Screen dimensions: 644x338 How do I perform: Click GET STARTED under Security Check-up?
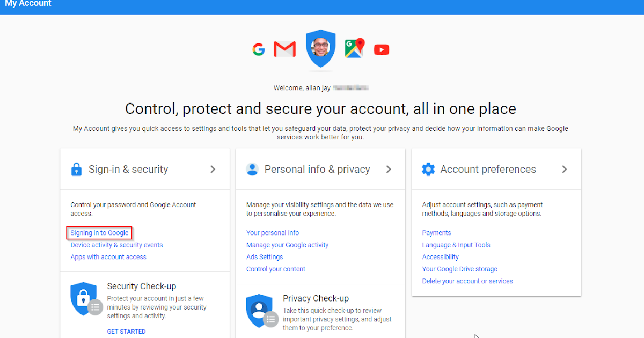pyautogui.click(x=126, y=331)
